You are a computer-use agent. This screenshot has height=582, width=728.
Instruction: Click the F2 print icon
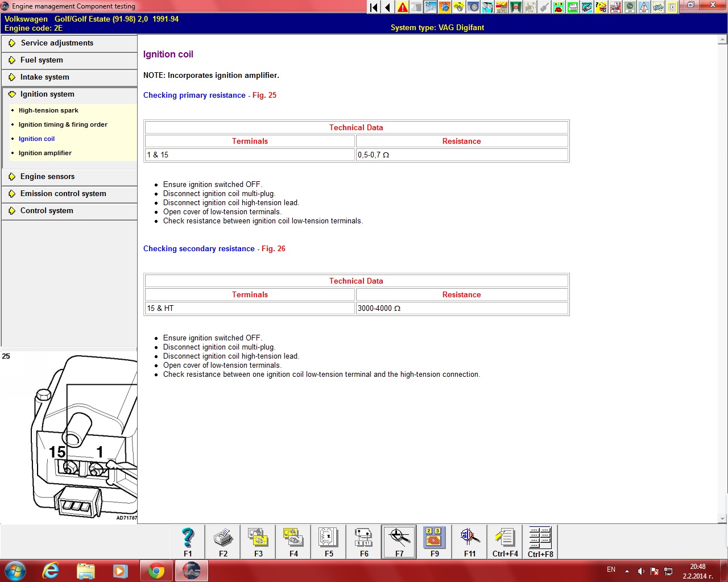pyautogui.click(x=223, y=541)
